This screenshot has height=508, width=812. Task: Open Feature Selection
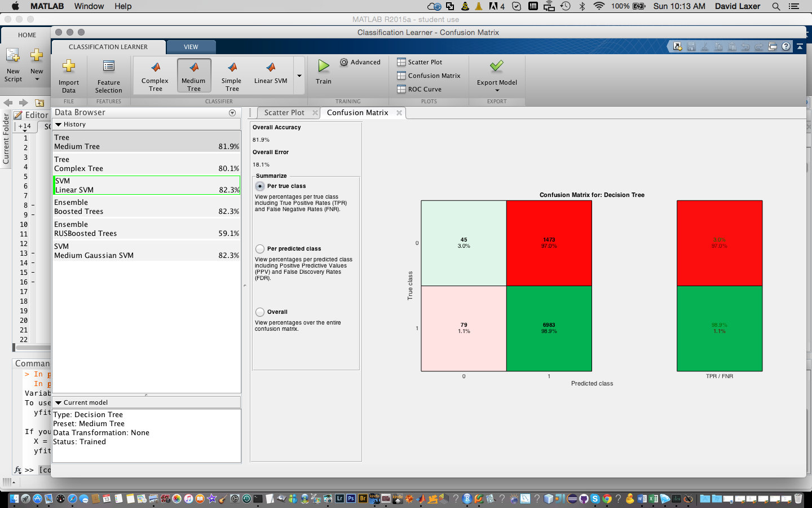109,76
